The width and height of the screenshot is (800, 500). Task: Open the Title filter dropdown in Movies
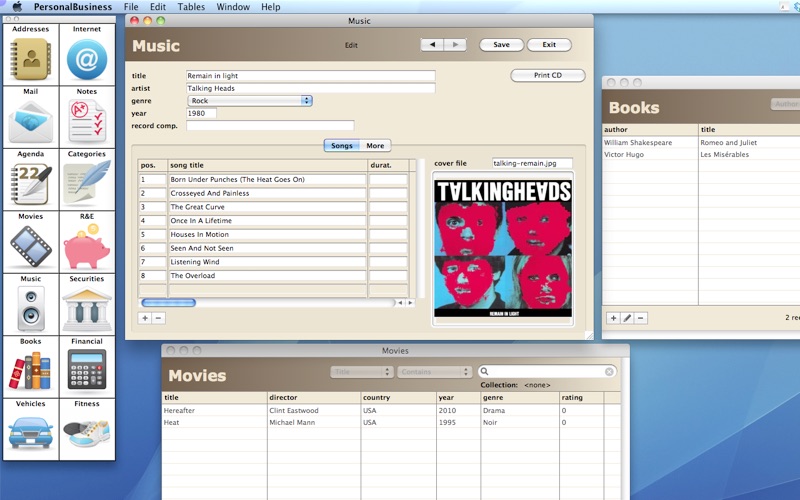coord(360,372)
